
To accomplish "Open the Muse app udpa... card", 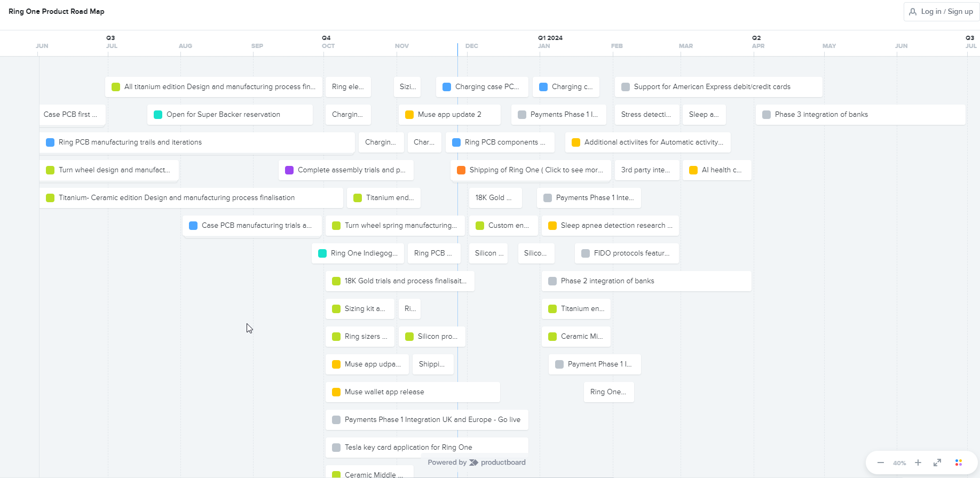I will point(367,364).
